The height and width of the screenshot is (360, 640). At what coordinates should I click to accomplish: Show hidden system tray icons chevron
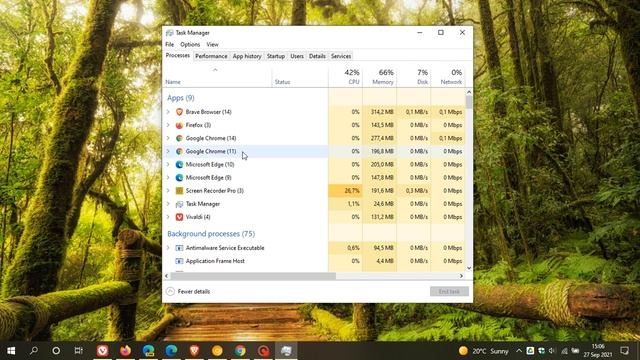pyautogui.click(x=519, y=351)
